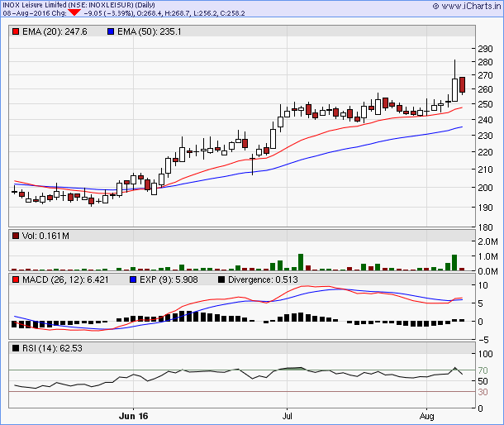Click the tall green August volume bar
The image size is (504, 425).
point(454,263)
